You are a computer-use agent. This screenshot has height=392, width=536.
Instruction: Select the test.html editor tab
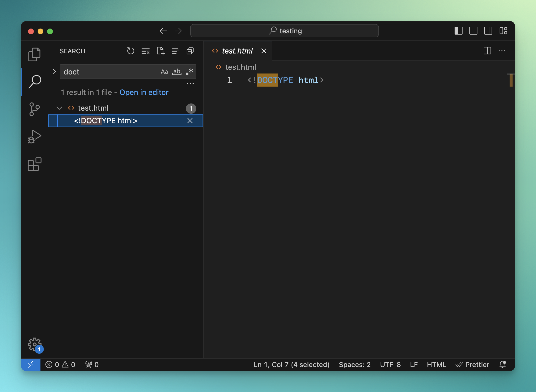coord(237,51)
